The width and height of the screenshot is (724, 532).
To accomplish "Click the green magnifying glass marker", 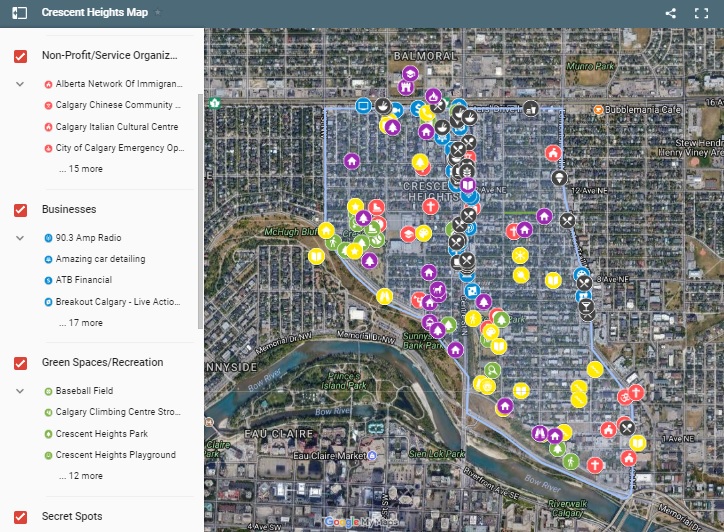I will [492, 370].
